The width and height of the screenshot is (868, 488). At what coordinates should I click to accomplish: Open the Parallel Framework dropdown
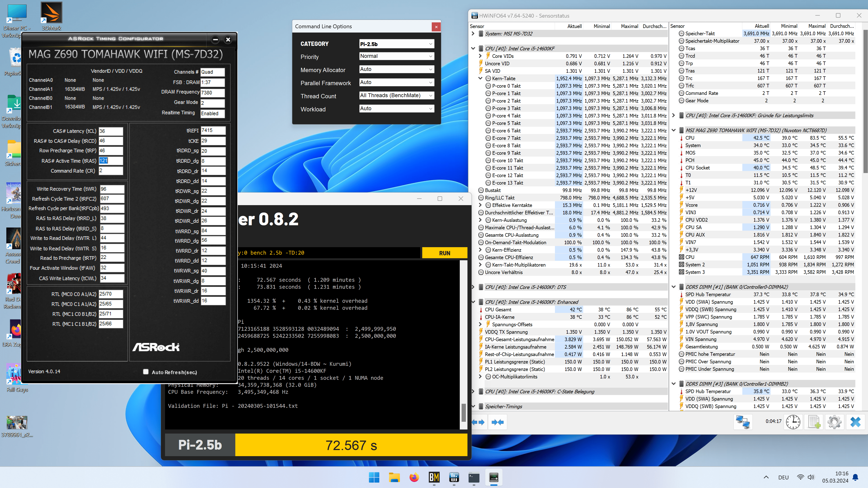(x=397, y=82)
